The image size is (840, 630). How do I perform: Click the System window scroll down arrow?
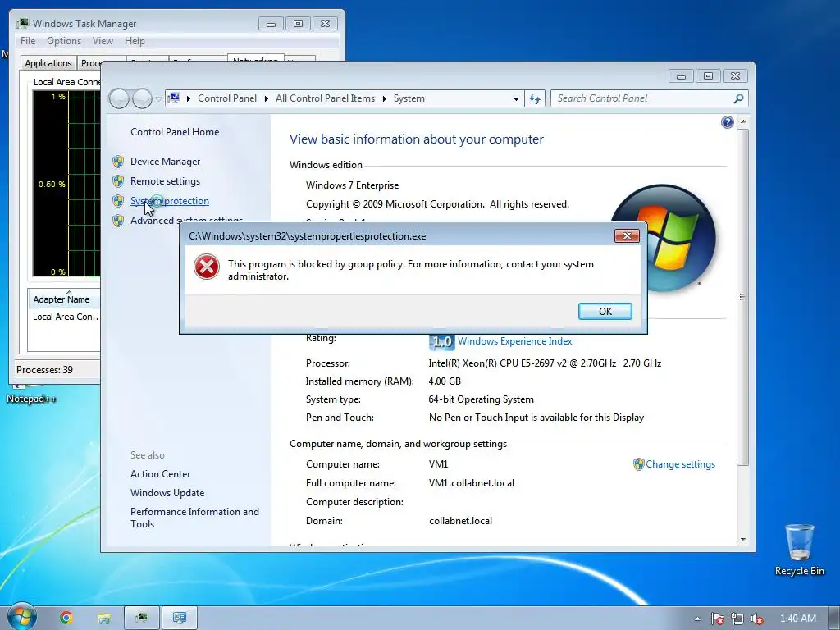pos(743,540)
